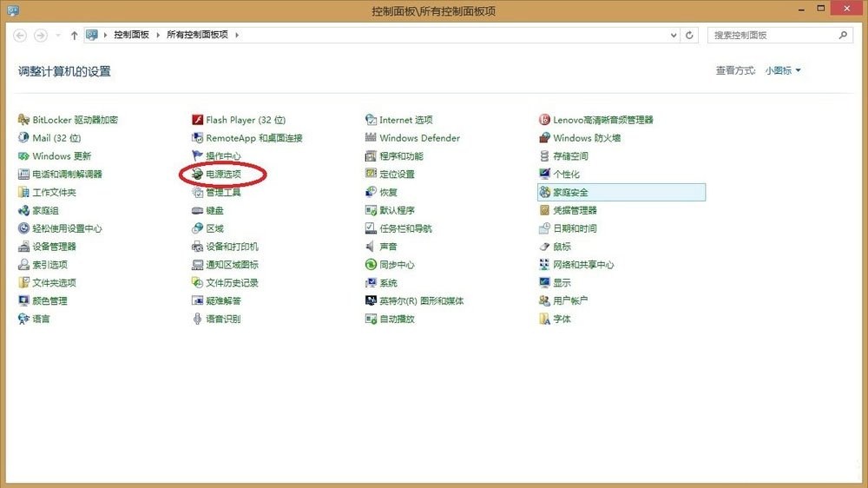This screenshot has width=868, height=488.
Task: Expand the arrow after 控制面板 breadcrumb
Action: (158, 35)
